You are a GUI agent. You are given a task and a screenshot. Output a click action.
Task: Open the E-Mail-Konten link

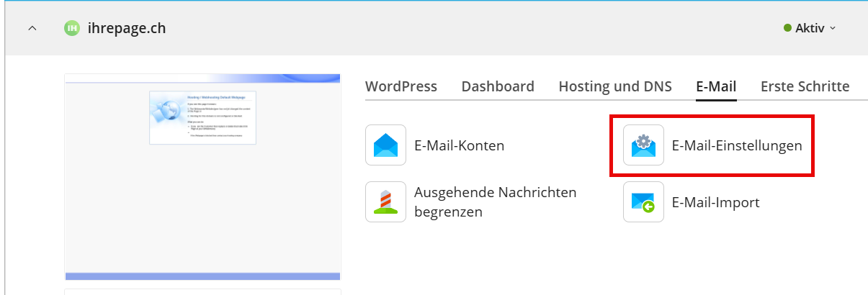[x=459, y=145]
